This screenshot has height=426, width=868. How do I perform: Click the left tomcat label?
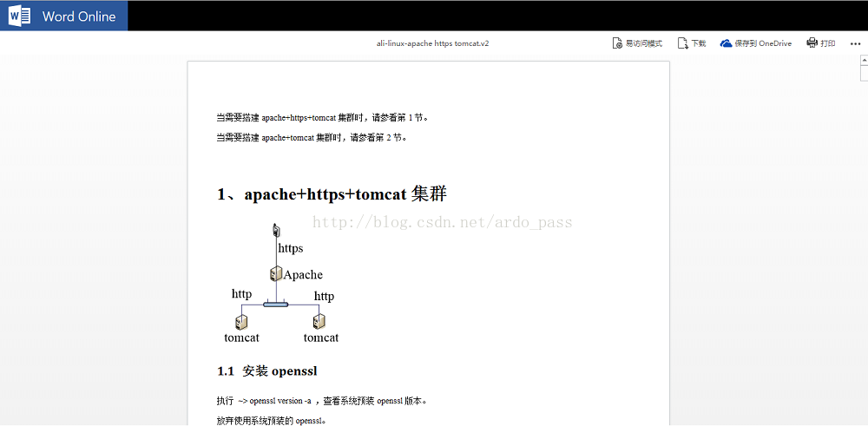coord(241,338)
